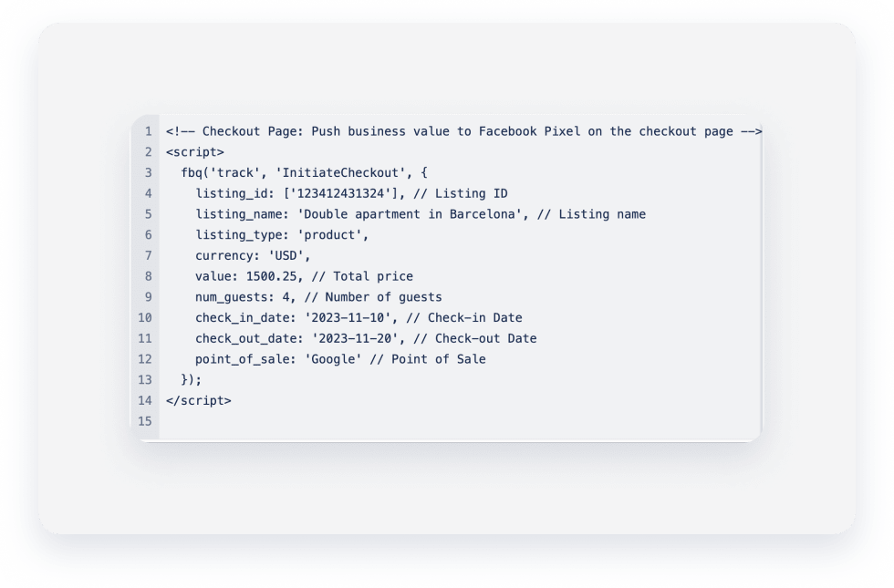Click the check_out_date '2023-11-20' line
894x588 pixels.
[x=366, y=338]
